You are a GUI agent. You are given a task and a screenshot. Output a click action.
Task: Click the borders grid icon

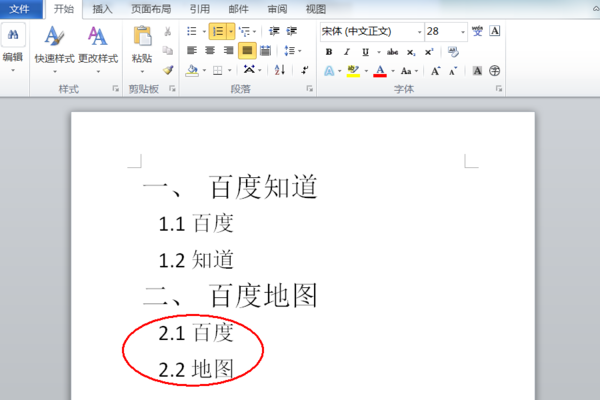pos(217,70)
